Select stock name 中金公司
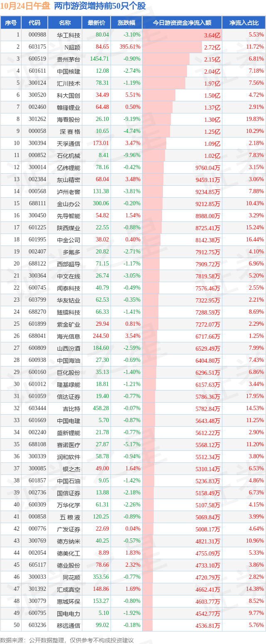This screenshot has height=644, width=266. [x=69, y=240]
